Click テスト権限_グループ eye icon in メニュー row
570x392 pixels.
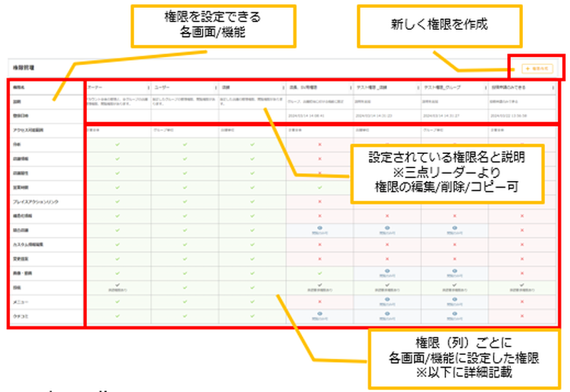(455, 299)
